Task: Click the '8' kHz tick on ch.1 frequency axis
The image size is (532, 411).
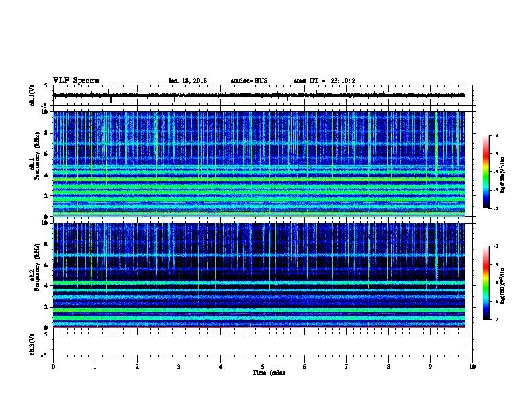Action: 46,133
